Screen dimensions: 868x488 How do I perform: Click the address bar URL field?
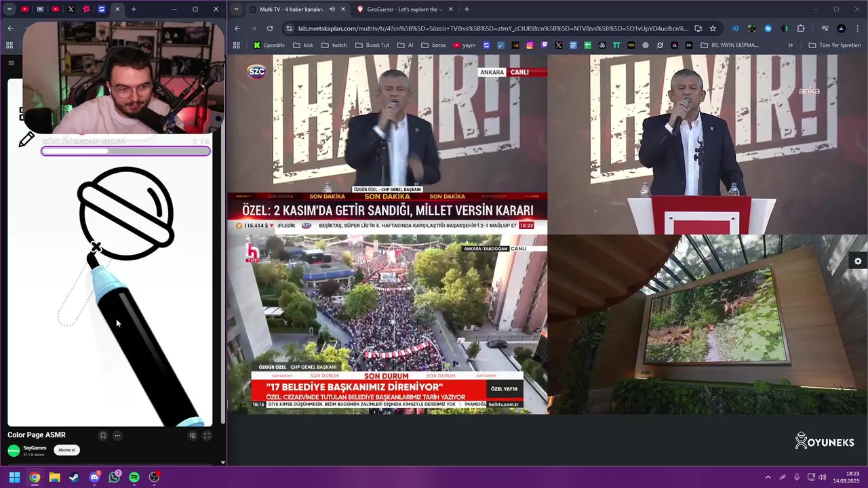493,28
